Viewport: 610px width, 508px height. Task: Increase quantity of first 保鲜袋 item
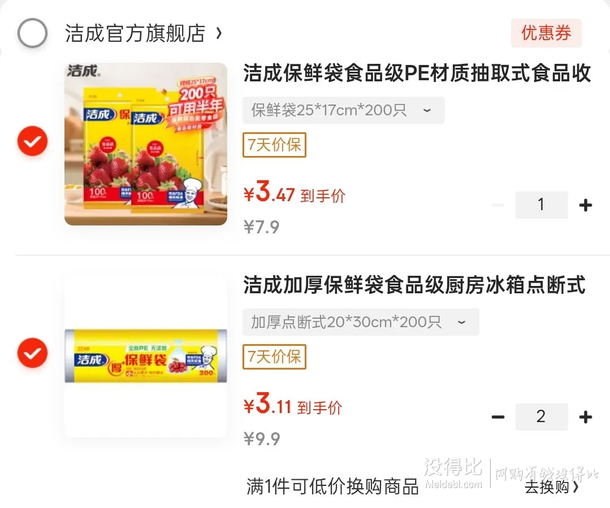tap(585, 205)
